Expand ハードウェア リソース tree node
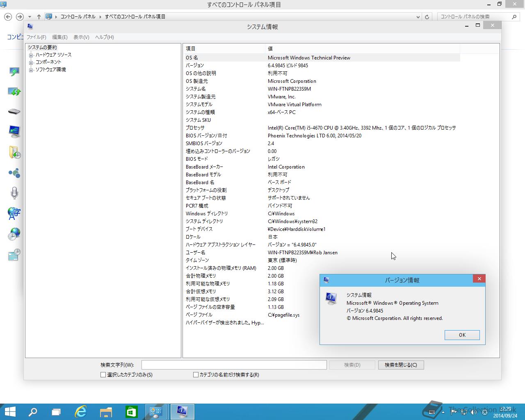 31,55
